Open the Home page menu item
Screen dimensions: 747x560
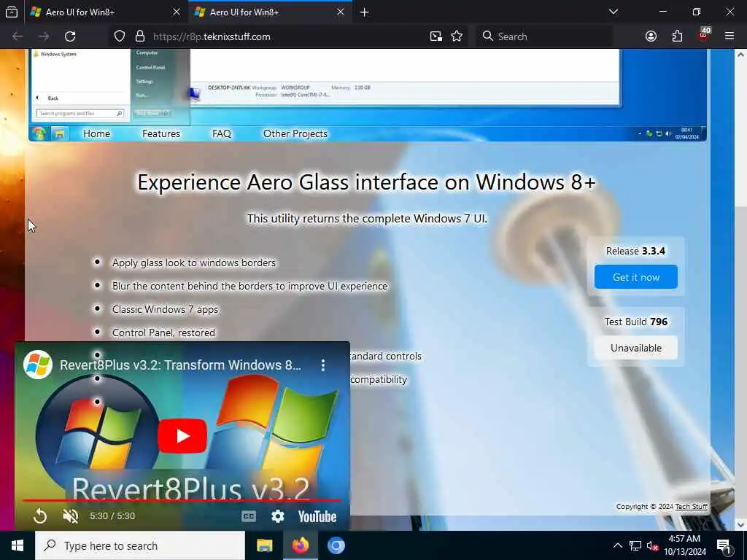click(97, 134)
